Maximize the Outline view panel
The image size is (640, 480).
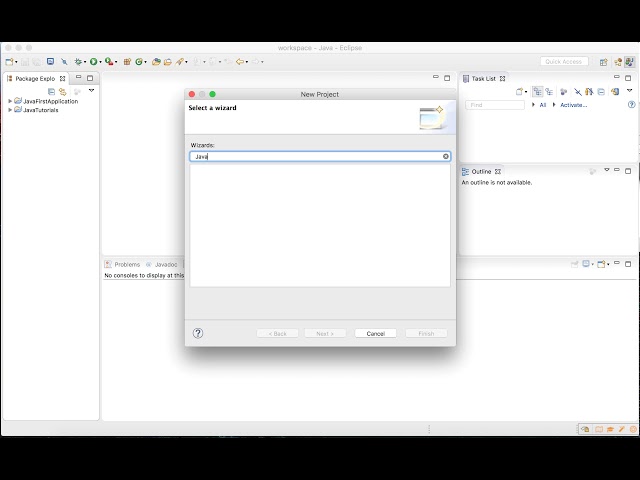pos(628,171)
